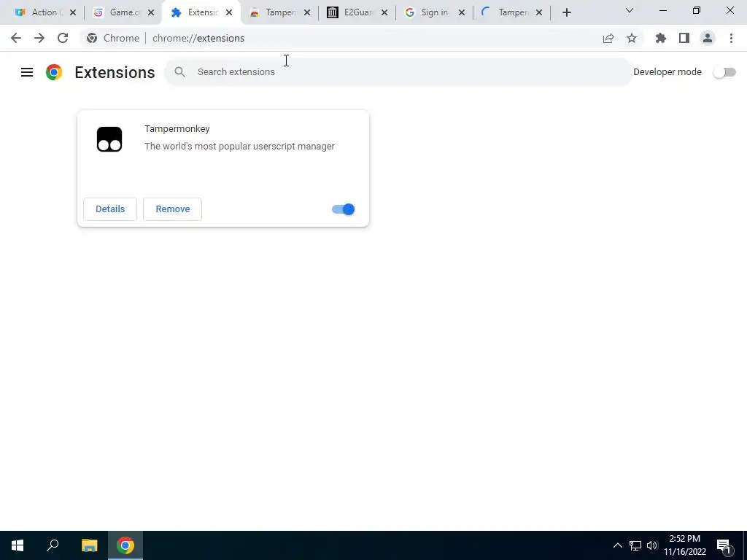Open the extensions puzzle piece toolbar icon
Screen dimensions: 747x560
(661, 38)
